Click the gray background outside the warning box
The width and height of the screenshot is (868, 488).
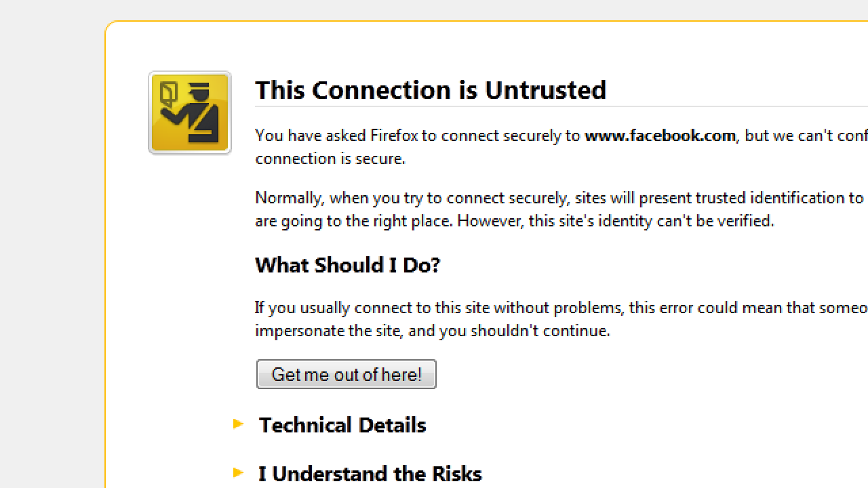(47, 244)
